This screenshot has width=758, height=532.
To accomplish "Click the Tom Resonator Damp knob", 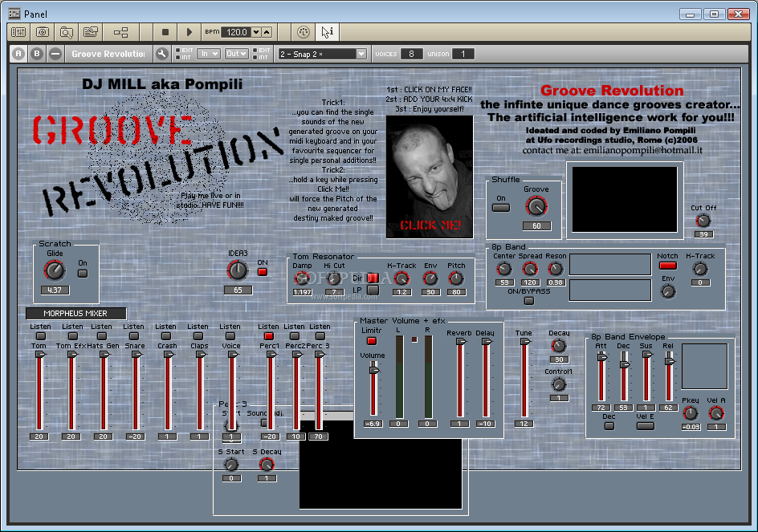I will coord(302,278).
